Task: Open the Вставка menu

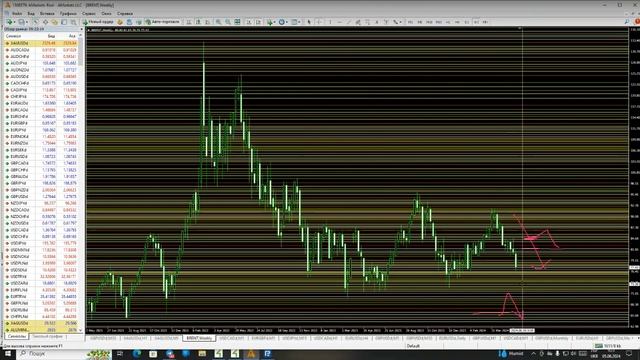Action: 47,13
